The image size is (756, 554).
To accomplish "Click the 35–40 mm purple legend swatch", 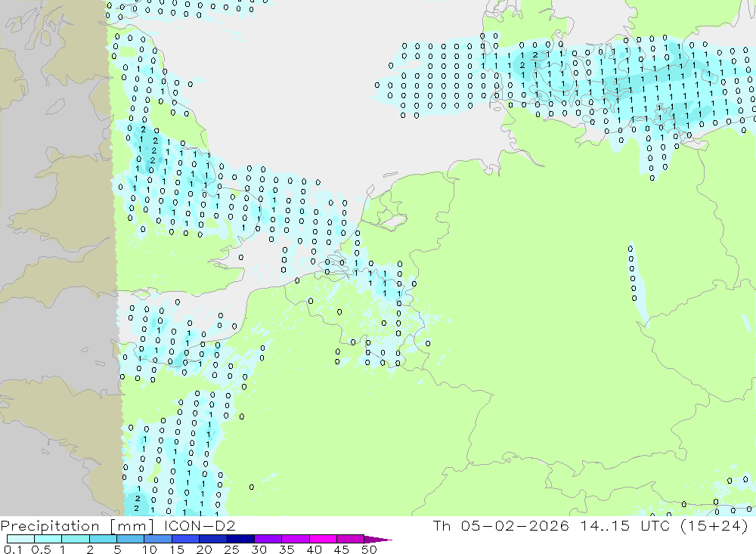I will (296, 539).
